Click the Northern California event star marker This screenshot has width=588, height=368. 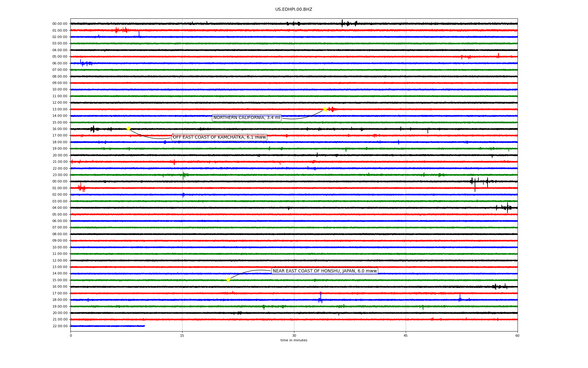pyautogui.click(x=325, y=109)
